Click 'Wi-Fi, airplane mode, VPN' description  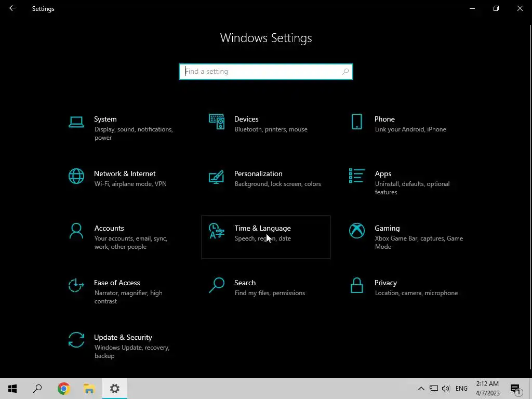pyautogui.click(x=130, y=184)
